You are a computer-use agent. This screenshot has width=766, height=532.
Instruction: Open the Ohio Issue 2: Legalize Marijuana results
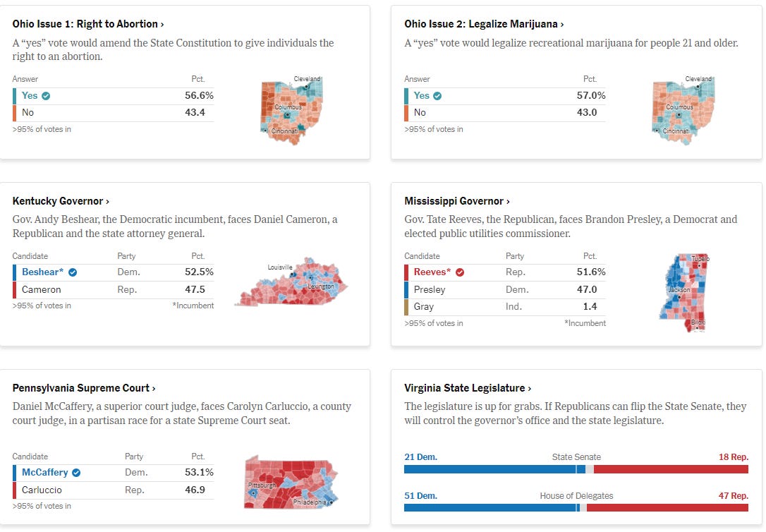(484, 24)
